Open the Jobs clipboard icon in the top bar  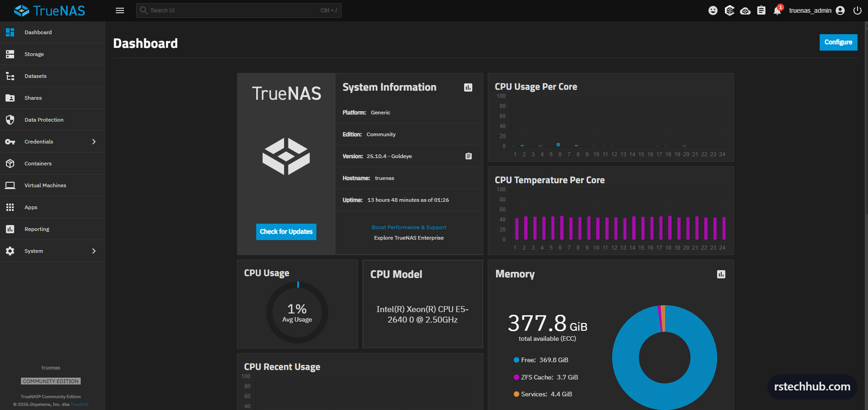pyautogui.click(x=761, y=10)
